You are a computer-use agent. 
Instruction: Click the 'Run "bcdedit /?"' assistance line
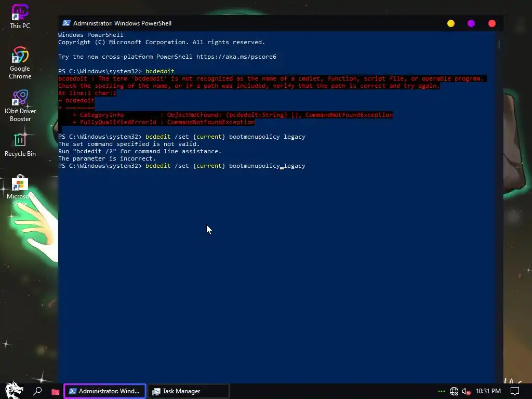pyautogui.click(x=139, y=151)
